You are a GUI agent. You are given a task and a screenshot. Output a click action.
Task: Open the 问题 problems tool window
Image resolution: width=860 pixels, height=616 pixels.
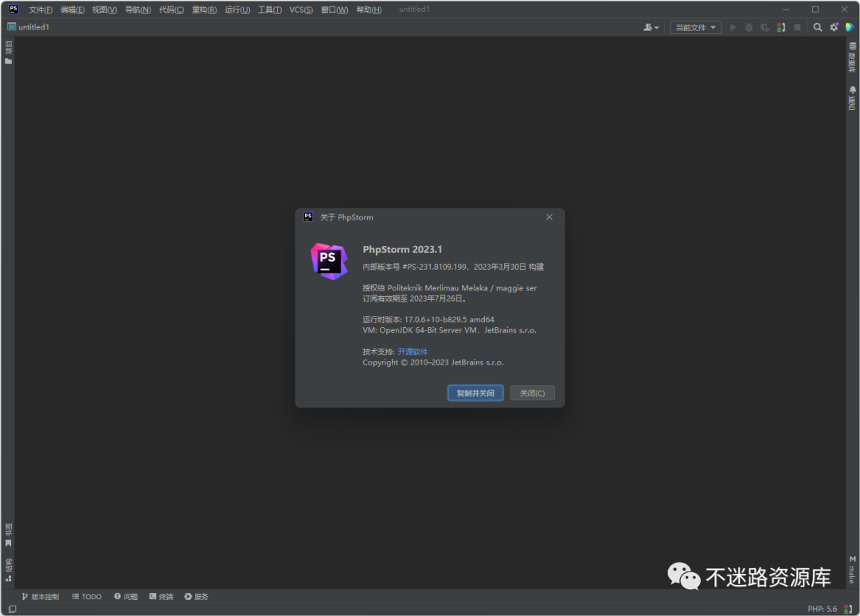126,597
